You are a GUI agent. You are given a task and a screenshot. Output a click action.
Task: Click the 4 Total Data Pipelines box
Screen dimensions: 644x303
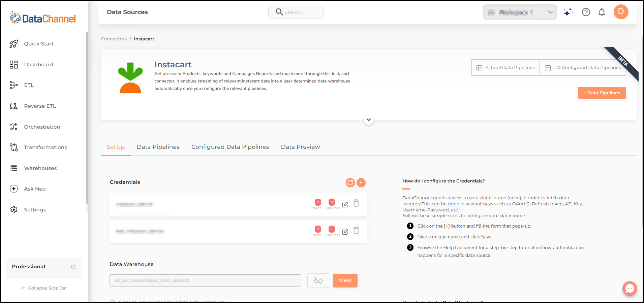tap(505, 68)
